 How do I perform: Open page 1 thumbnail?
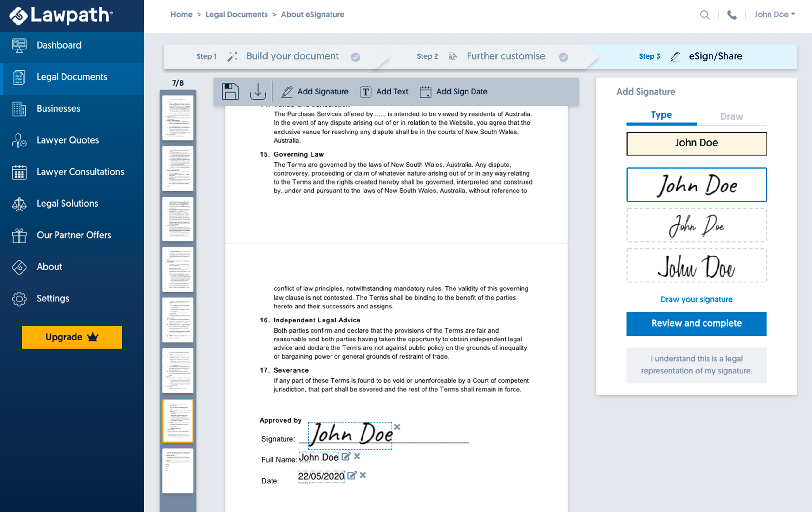point(178,118)
